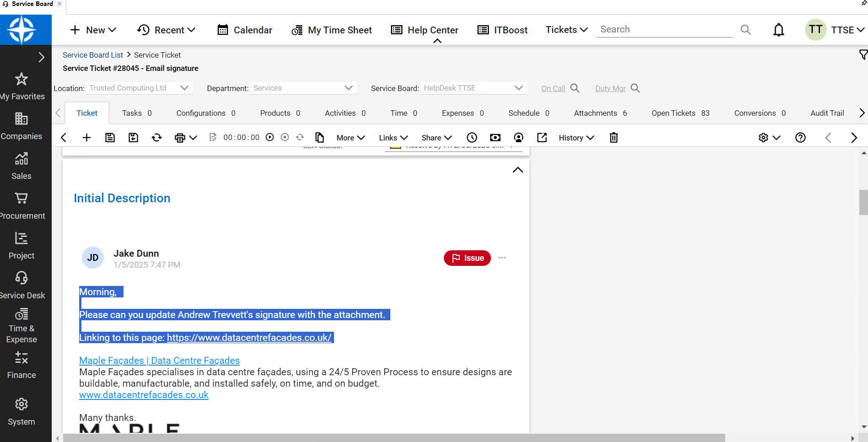Click the clock time entry icon

[472, 138]
